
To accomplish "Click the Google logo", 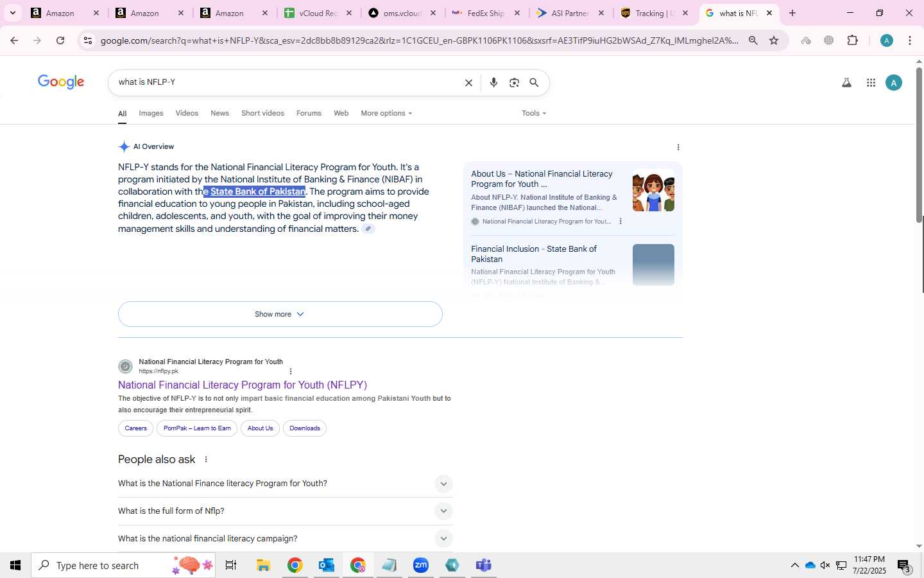I will 61,82.
